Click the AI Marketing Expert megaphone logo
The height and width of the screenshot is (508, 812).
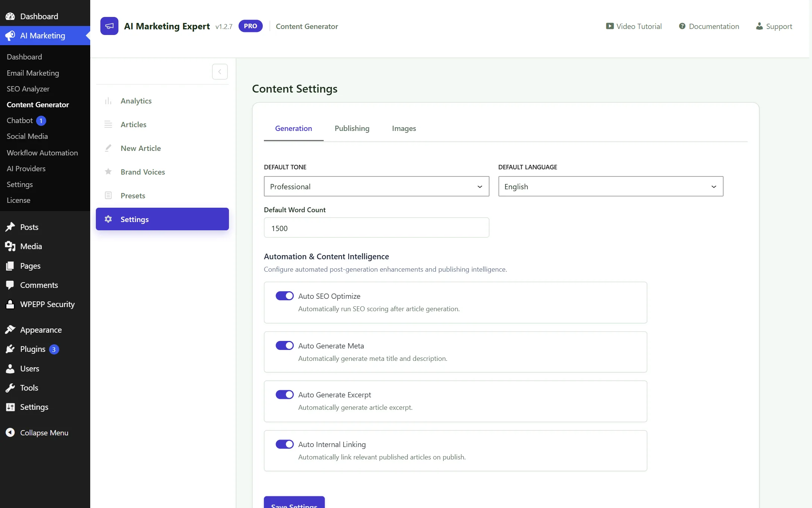109,26
